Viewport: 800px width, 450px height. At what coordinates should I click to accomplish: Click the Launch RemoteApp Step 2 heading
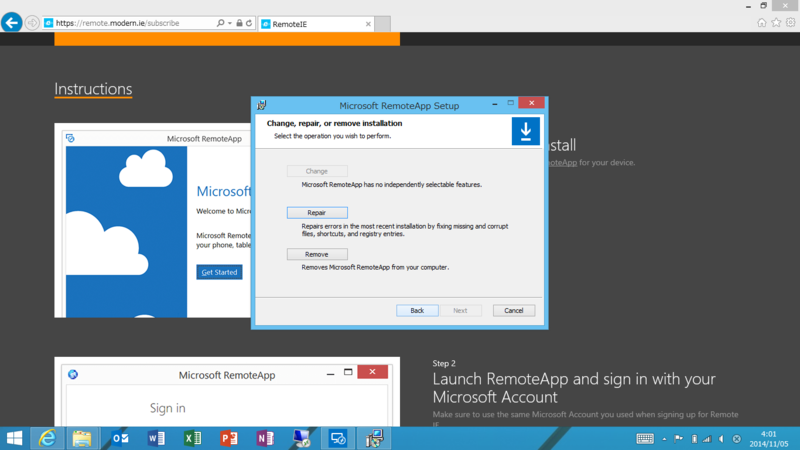point(574,388)
